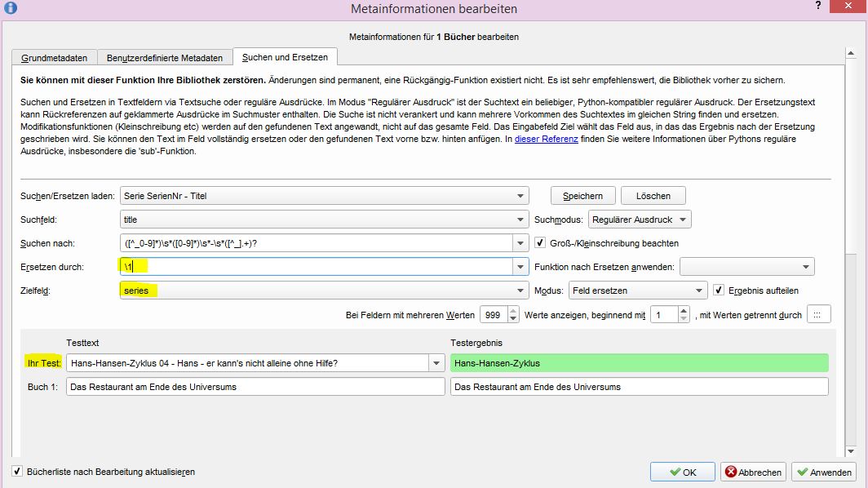Click the Speichern button
This screenshot has height=488, width=868.
tap(582, 196)
